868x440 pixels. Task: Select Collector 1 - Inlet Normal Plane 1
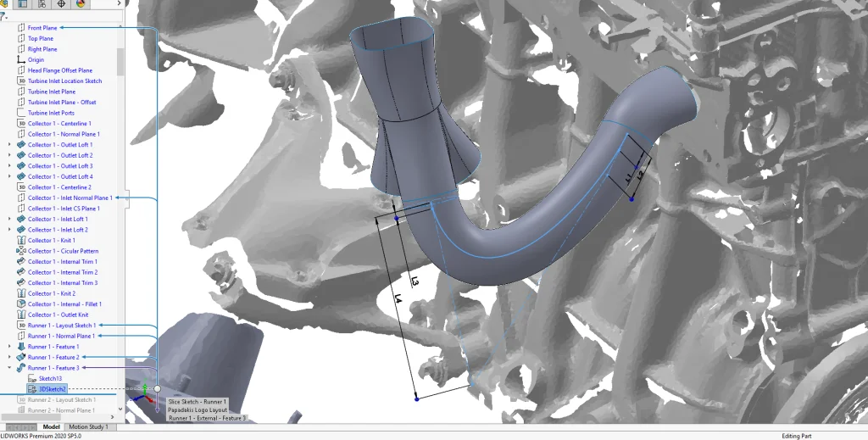click(x=70, y=198)
